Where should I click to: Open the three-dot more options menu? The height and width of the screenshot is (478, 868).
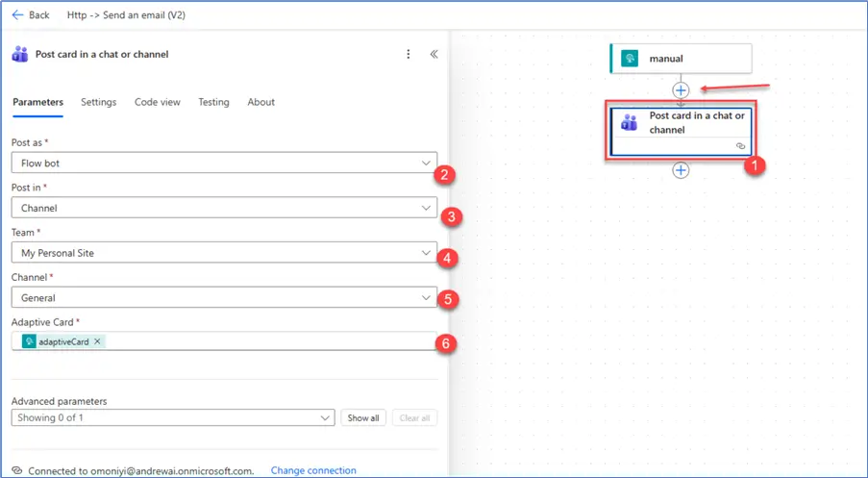pos(408,54)
